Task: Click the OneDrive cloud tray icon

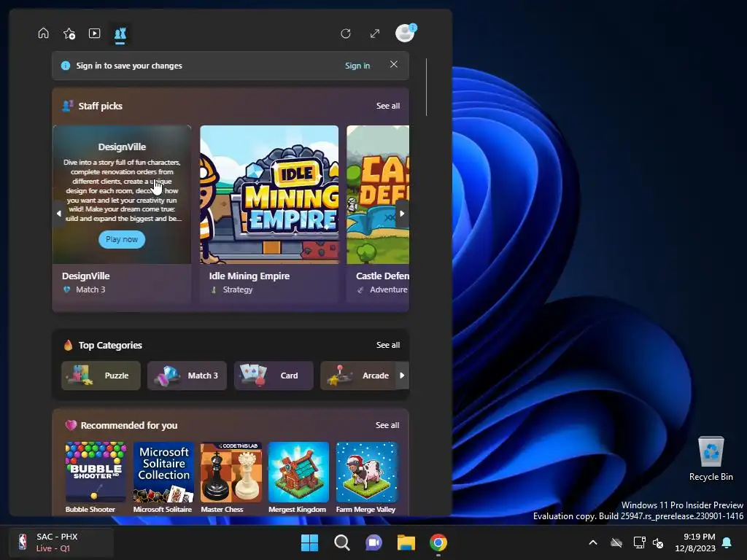Action: pos(616,542)
